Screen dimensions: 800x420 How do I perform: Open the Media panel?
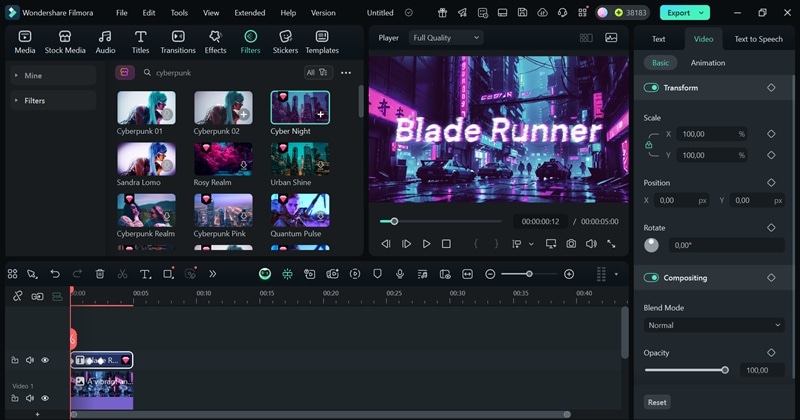coord(24,42)
